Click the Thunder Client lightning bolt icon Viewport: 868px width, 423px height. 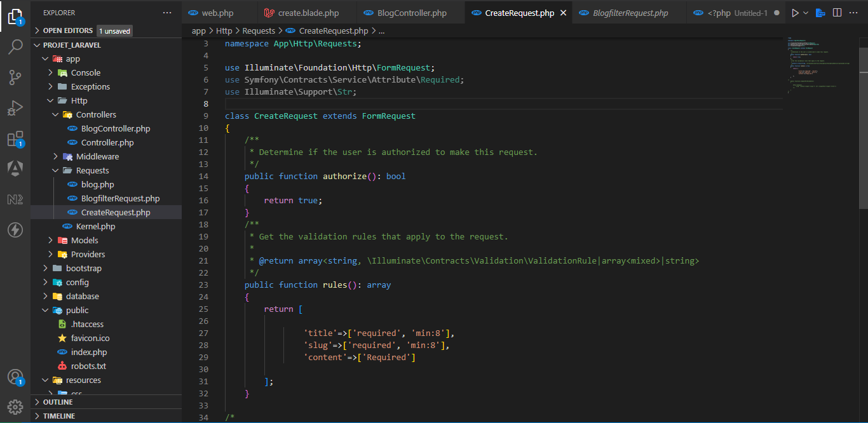pos(15,229)
